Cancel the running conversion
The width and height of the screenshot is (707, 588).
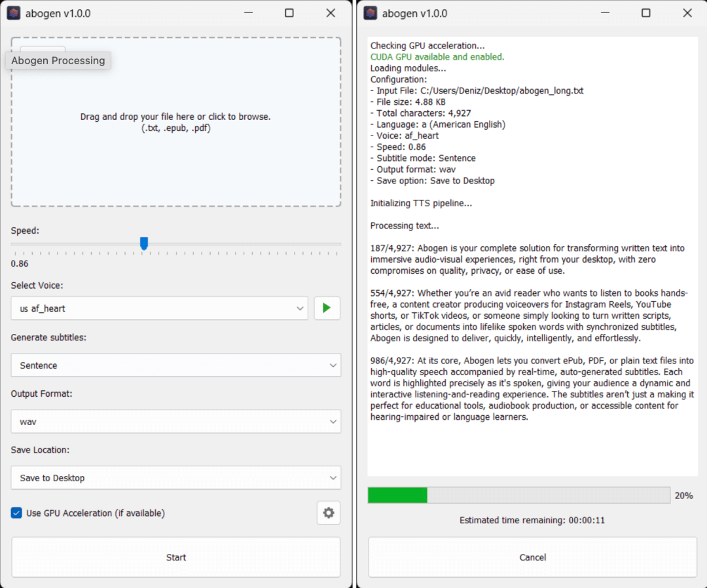[532, 557]
